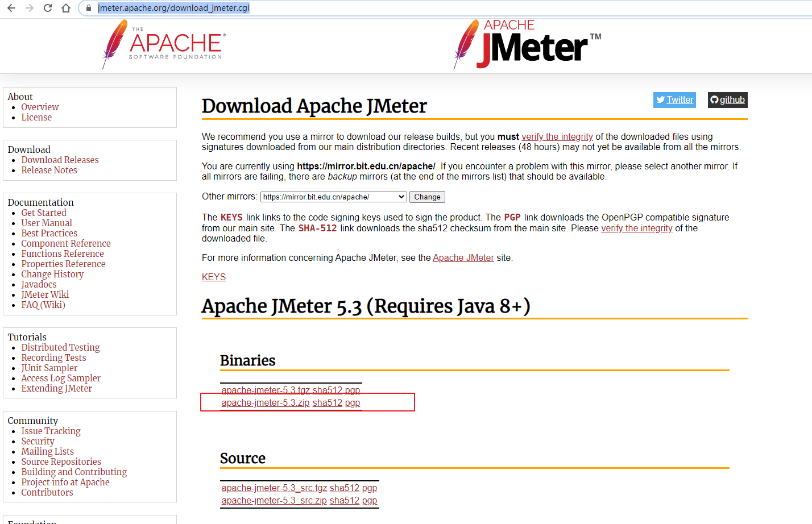Click the Change mirror button
Viewport: 812px width, 524px height.
point(427,197)
